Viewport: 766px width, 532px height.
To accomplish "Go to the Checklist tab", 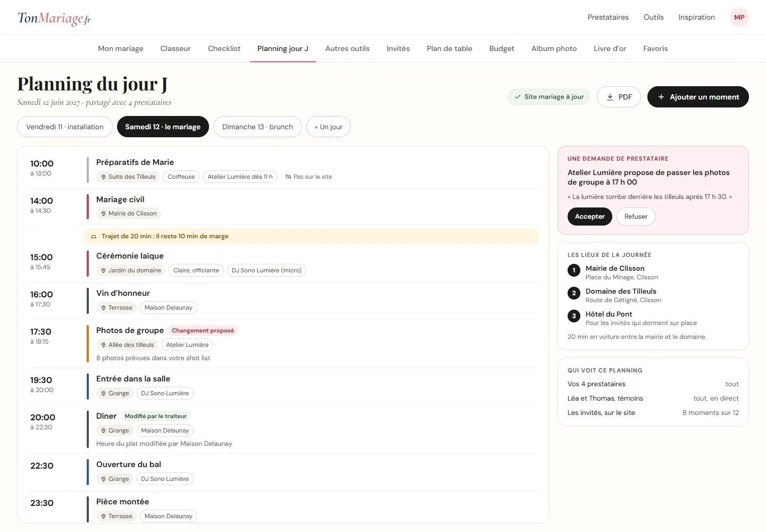I will point(224,48).
